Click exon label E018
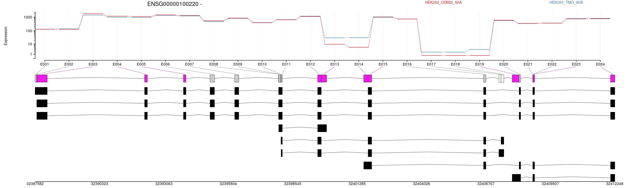Viewport: 644px width, 188px height. tap(455, 64)
